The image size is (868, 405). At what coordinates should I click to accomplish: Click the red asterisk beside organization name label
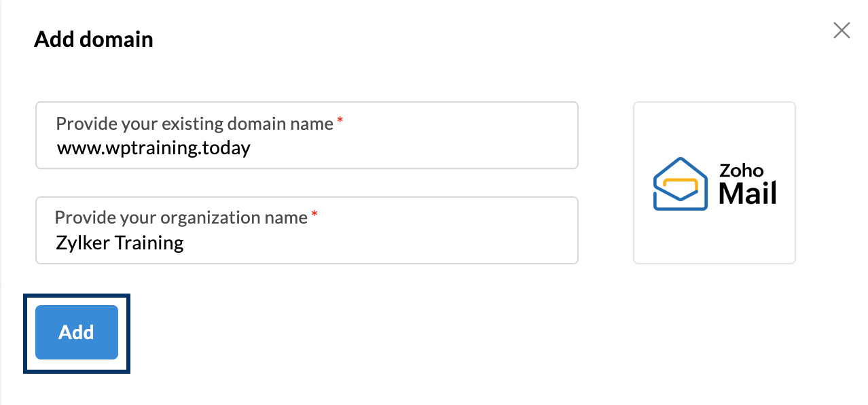314,213
